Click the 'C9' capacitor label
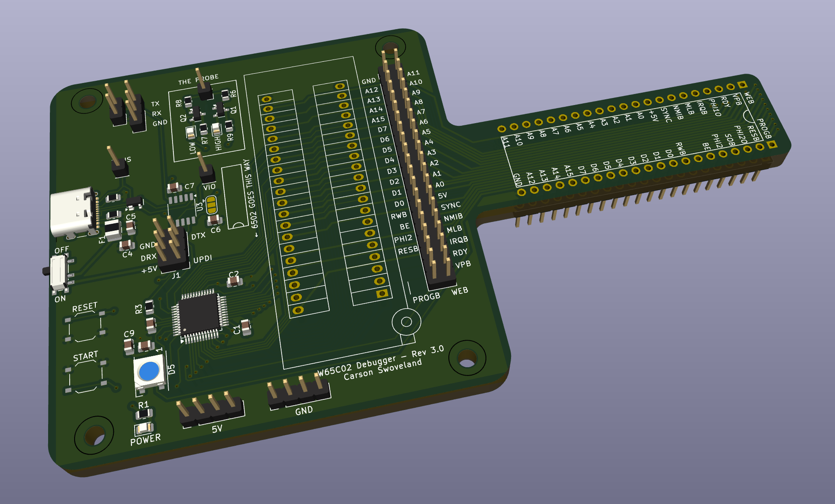This screenshot has width=835, height=504. pos(129,334)
